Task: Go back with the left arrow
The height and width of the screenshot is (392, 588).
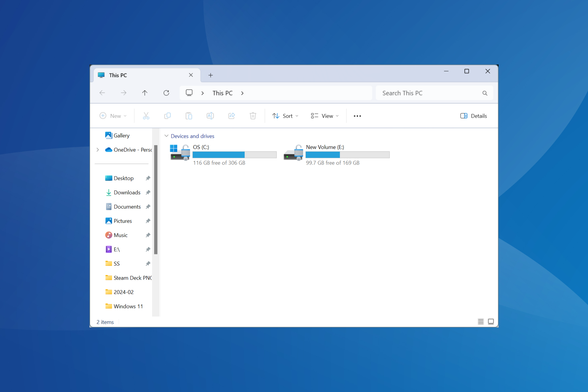Action: 102,93
